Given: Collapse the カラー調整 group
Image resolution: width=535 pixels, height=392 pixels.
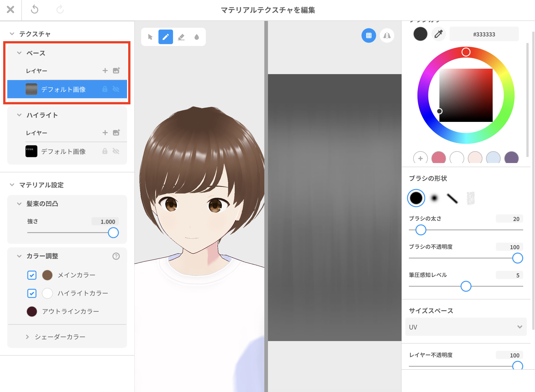Looking at the screenshot, I should tap(19, 256).
